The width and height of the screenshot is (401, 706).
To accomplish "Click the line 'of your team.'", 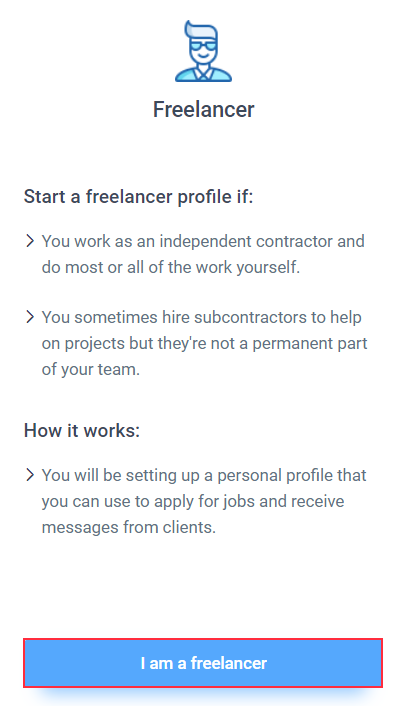I will [91, 370].
